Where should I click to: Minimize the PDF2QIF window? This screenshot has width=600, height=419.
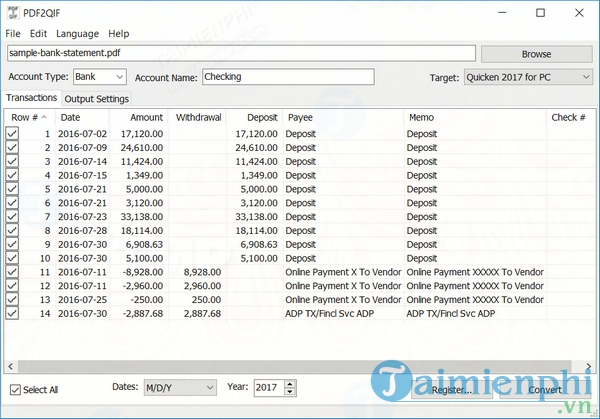(502, 13)
